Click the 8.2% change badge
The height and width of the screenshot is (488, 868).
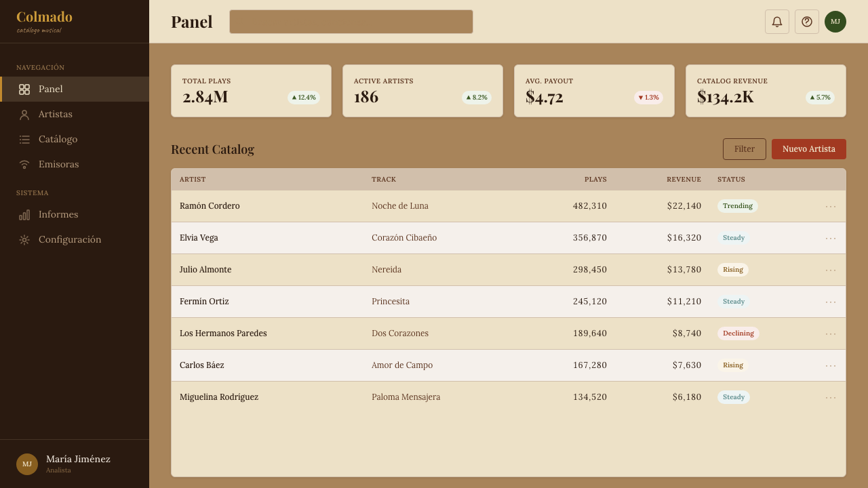(x=477, y=98)
